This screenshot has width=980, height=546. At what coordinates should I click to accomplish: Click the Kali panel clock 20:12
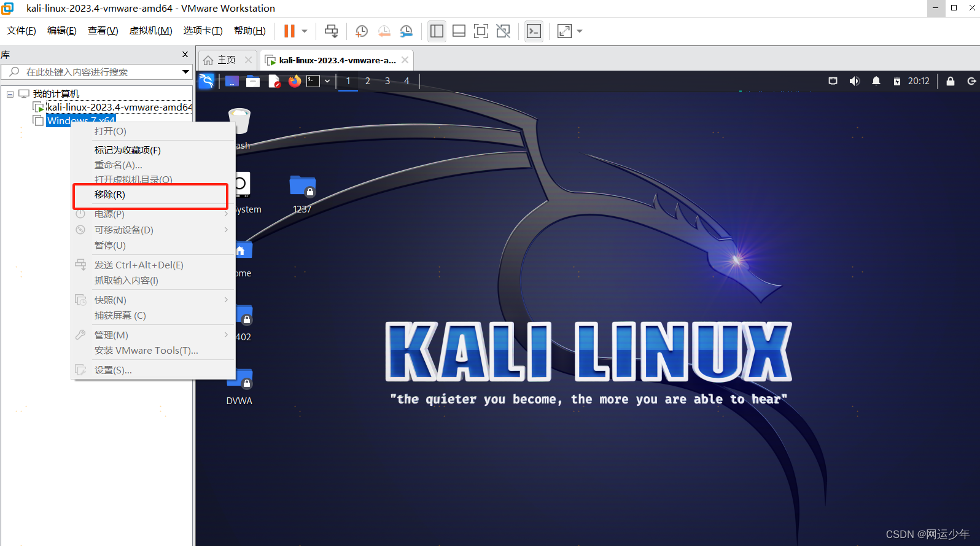(x=919, y=81)
